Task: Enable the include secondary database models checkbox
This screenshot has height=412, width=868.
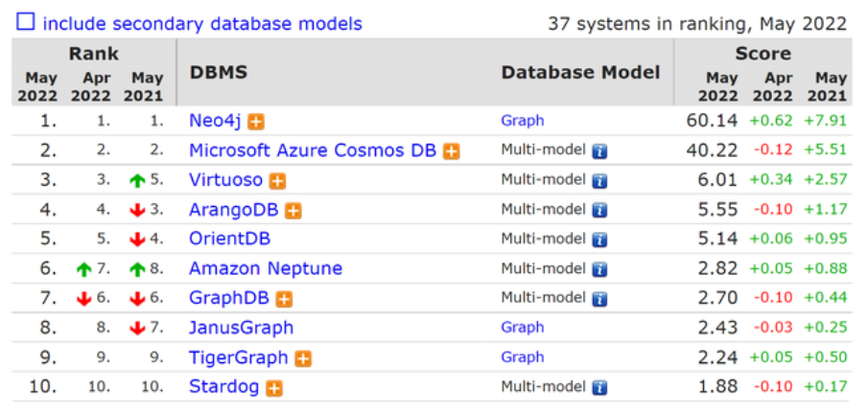Action: 25,21
